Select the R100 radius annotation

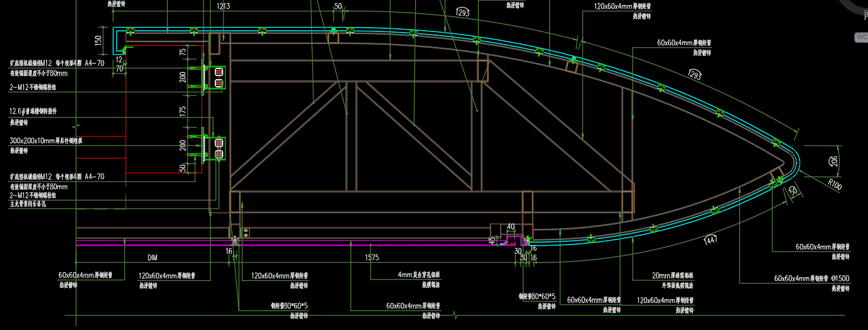(x=835, y=184)
